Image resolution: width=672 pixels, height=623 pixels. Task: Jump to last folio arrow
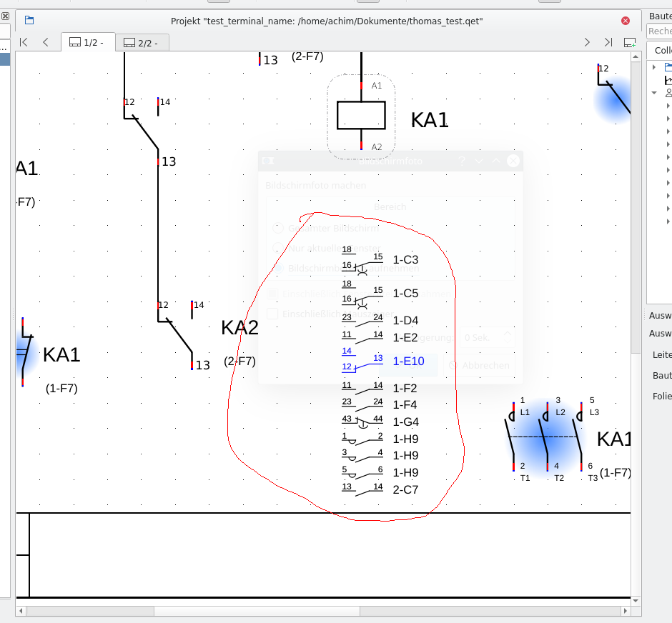[x=608, y=42]
